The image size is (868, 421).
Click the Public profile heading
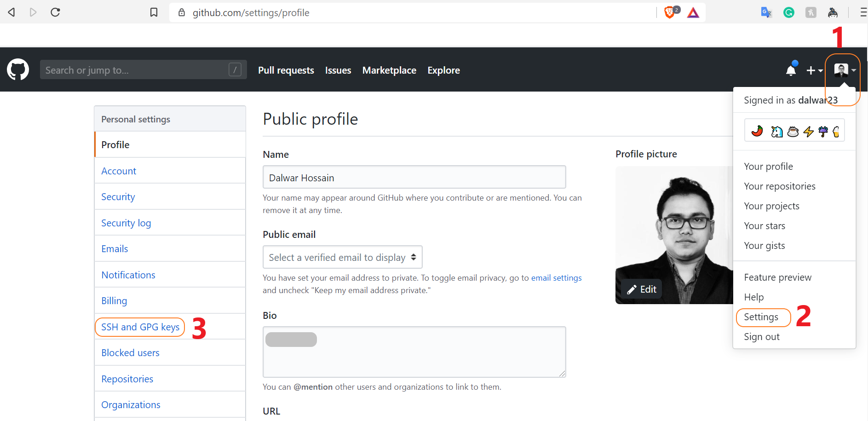point(310,119)
